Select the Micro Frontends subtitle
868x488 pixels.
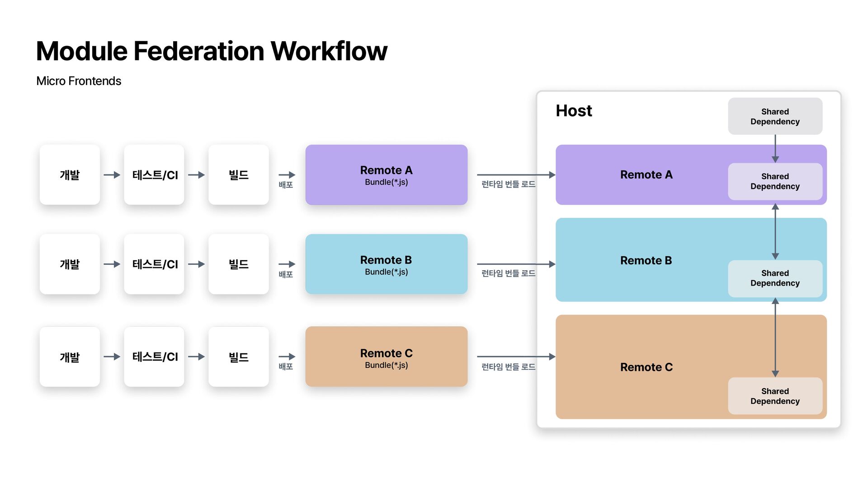79,81
